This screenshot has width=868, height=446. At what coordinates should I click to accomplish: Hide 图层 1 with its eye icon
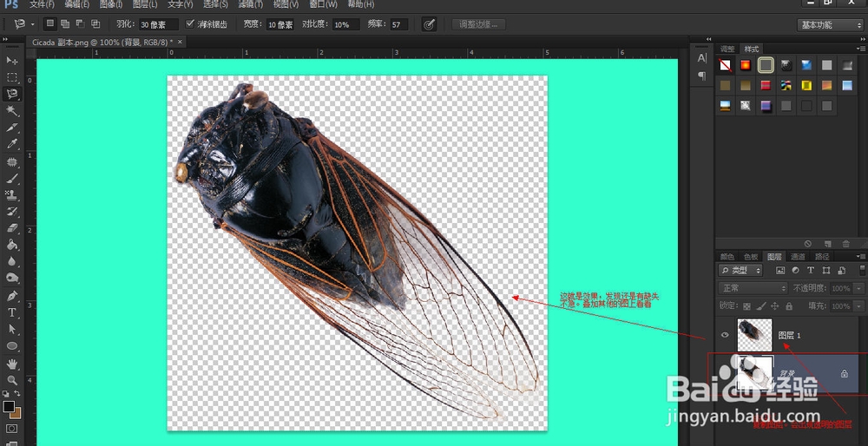725,335
